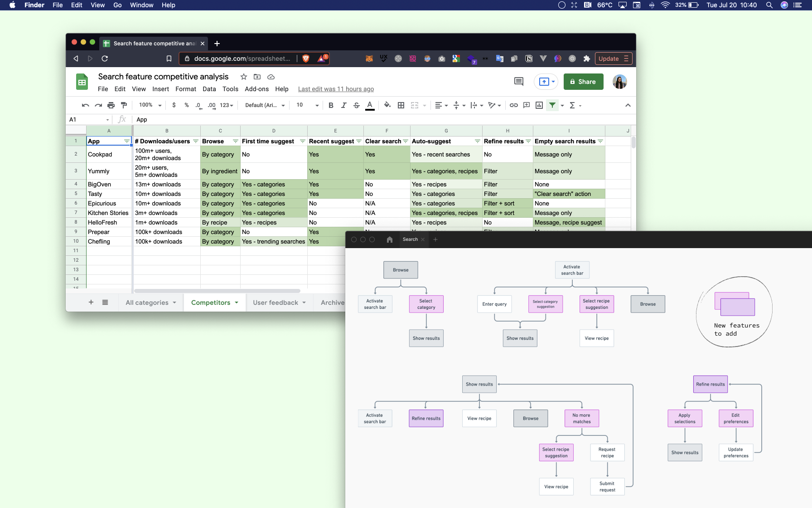The height and width of the screenshot is (508, 812).
Task: Decrease decimal places icon
Action: point(198,105)
